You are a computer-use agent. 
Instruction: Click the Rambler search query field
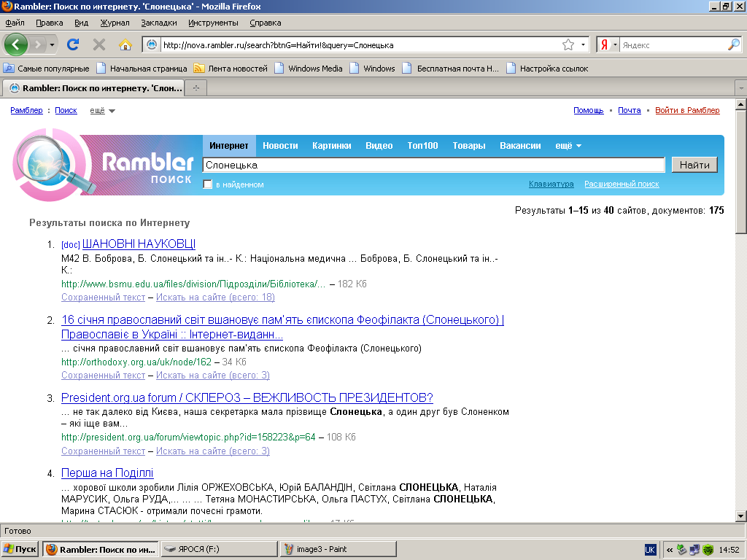[x=433, y=166]
